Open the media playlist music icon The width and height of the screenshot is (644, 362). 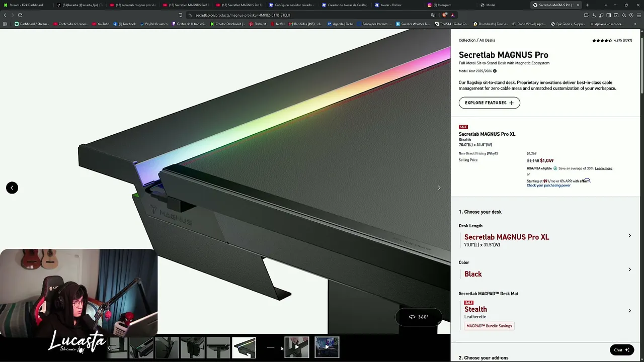(601, 15)
